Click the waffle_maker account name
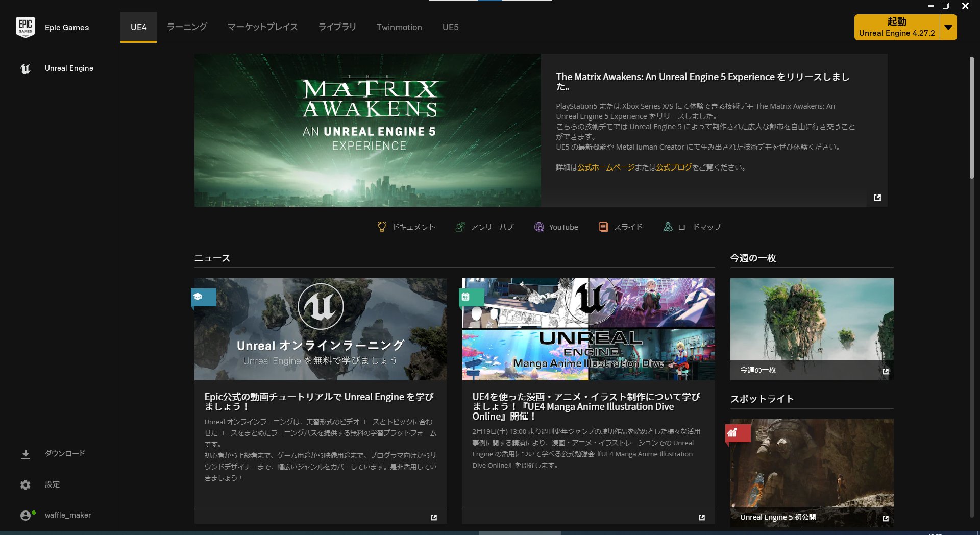 [68, 515]
